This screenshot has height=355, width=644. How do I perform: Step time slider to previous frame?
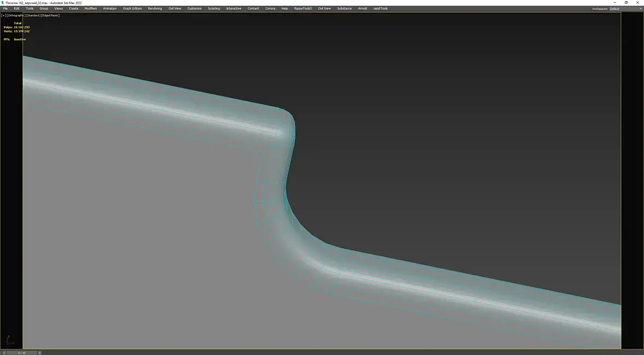click(4, 352)
